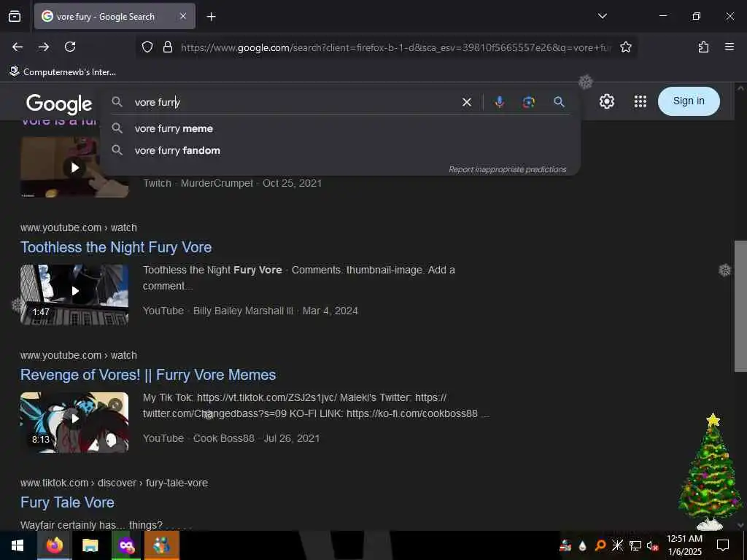Bookmark this page with the star
The image size is (747, 560).
pyautogui.click(x=625, y=47)
